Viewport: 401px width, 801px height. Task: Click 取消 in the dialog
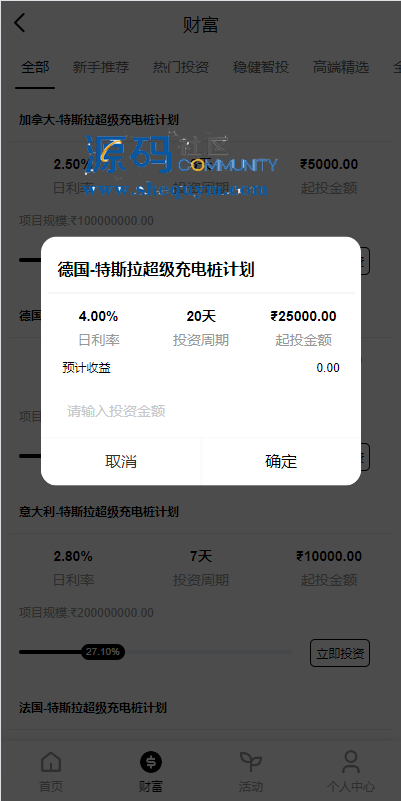pos(121,461)
